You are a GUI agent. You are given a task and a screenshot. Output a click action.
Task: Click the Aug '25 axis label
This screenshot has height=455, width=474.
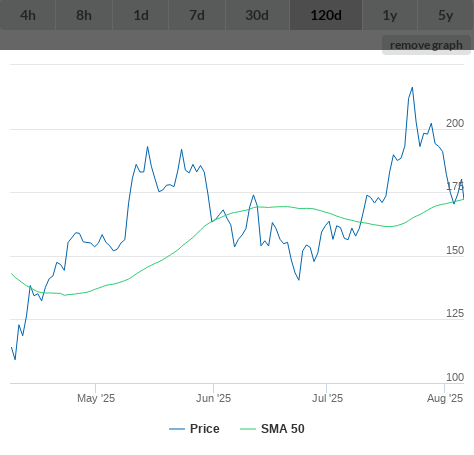445,398
